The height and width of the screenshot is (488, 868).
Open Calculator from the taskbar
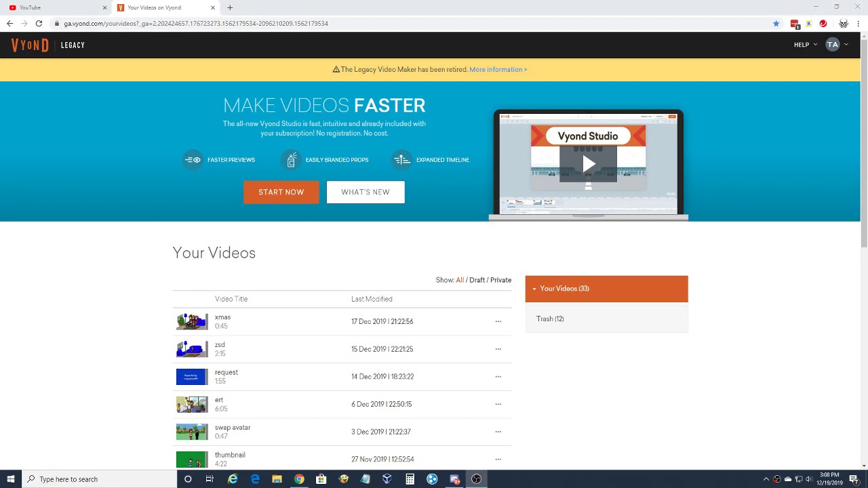coord(410,479)
